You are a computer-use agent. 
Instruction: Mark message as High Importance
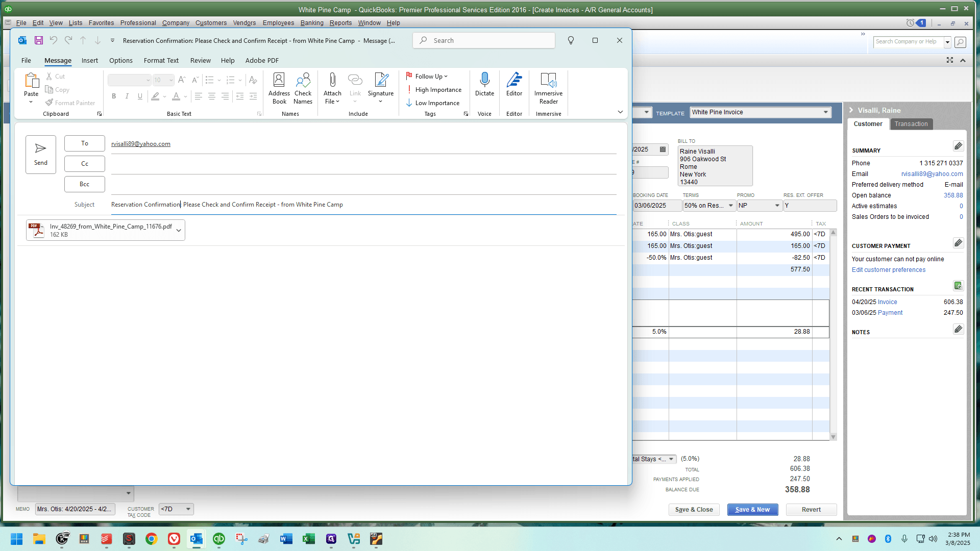434,90
